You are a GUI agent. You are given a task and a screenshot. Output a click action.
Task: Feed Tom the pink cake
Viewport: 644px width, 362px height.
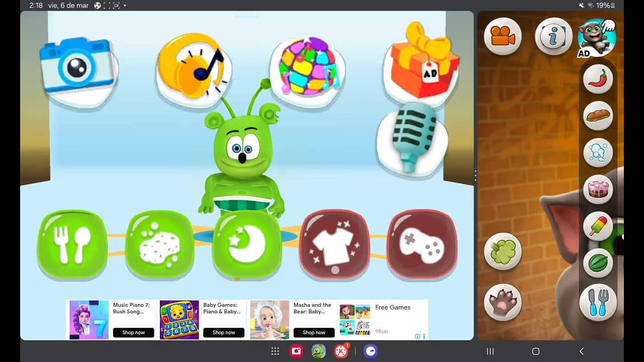point(598,190)
